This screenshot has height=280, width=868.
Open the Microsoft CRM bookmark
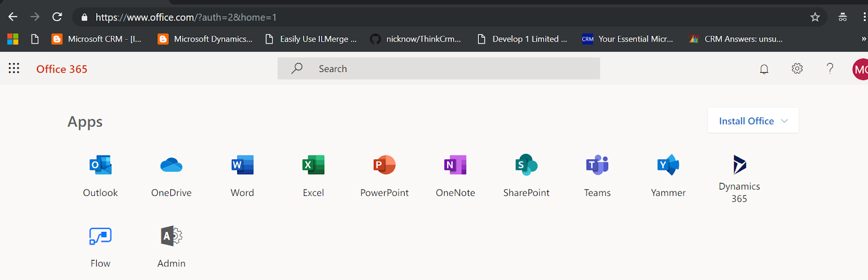point(97,39)
